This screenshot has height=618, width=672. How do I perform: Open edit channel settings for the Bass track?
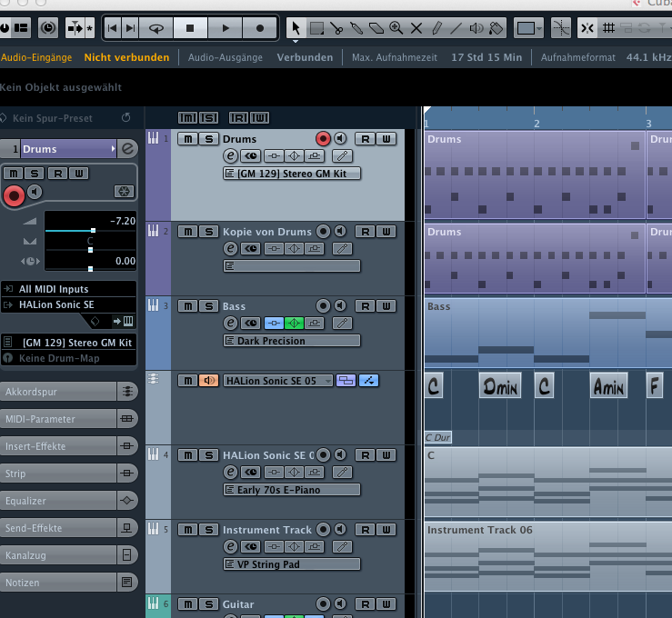pos(230,323)
